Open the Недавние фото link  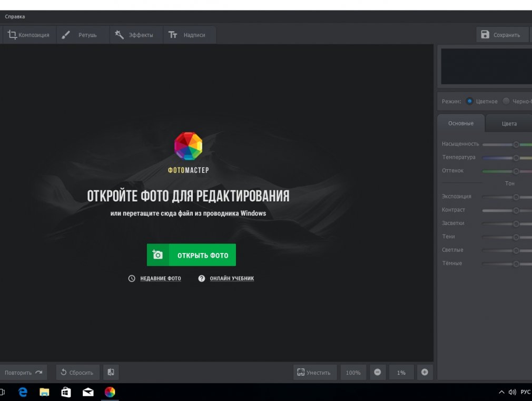point(161,278)
